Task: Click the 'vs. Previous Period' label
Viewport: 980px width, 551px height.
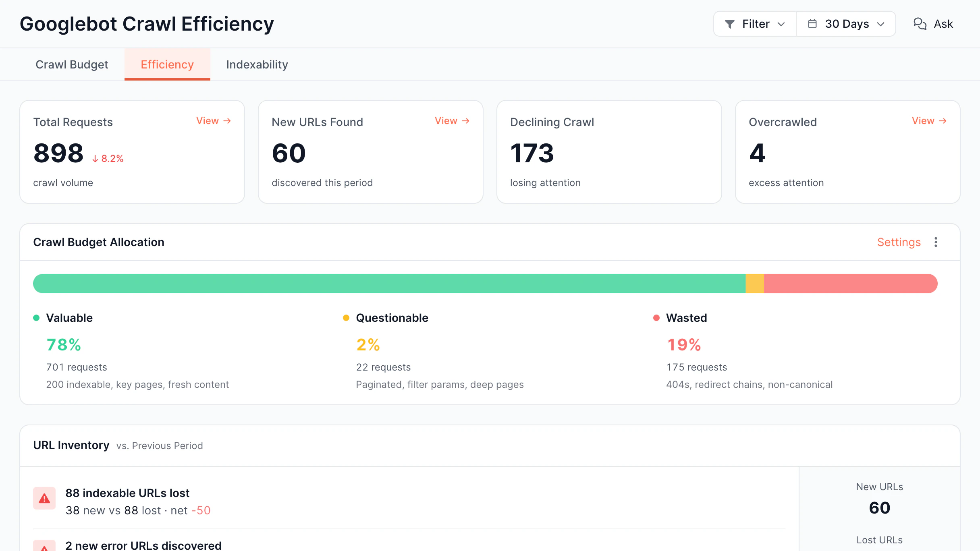Action: pos(160,446)
